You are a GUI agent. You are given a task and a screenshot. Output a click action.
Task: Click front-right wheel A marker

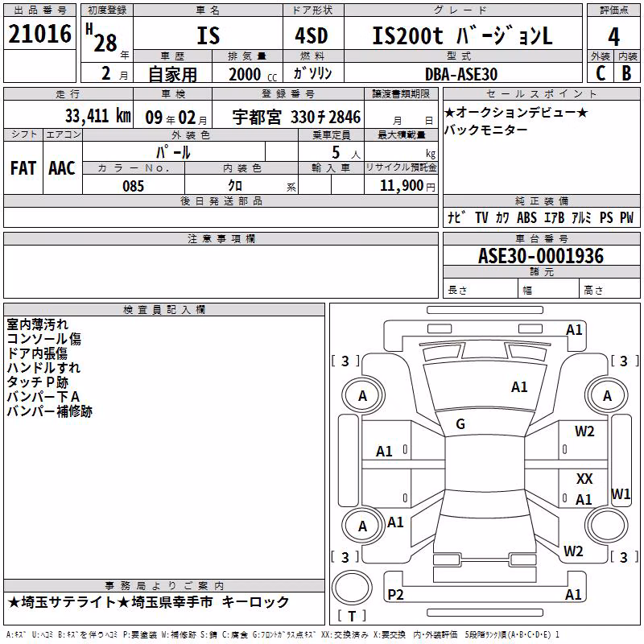tap(607, 396)
